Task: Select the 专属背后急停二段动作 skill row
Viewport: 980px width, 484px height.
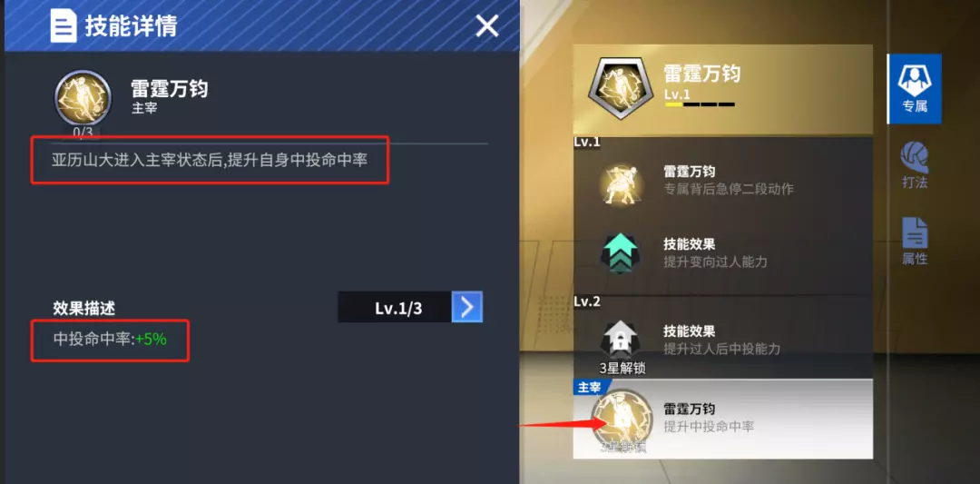Action: 722,180
